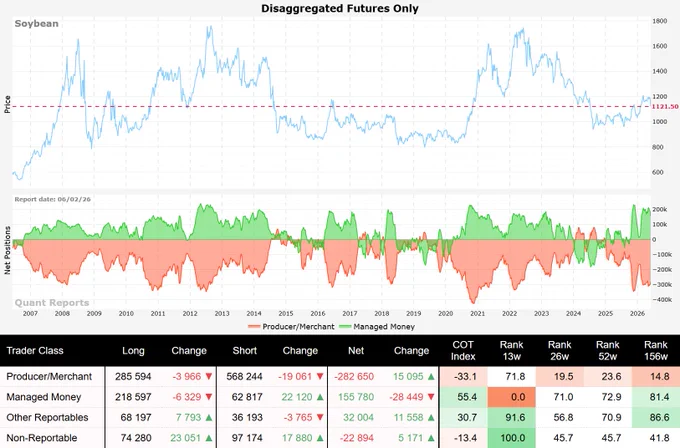Click the 1121.50 current price label
680x448 pixels.
[665, 106]
